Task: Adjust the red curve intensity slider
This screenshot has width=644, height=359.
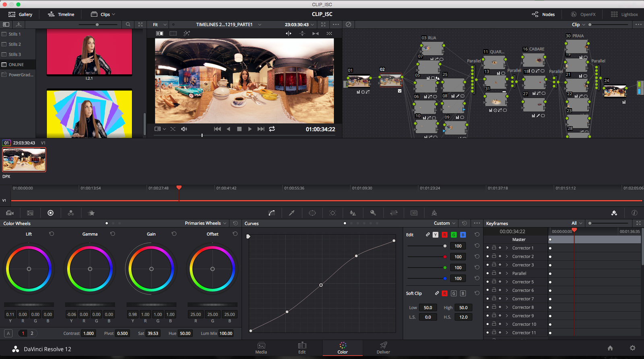Action: coord(444,256)
